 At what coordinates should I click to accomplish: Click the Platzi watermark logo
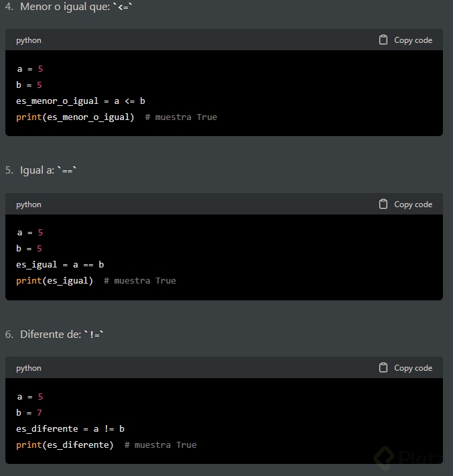click(407, 457)
